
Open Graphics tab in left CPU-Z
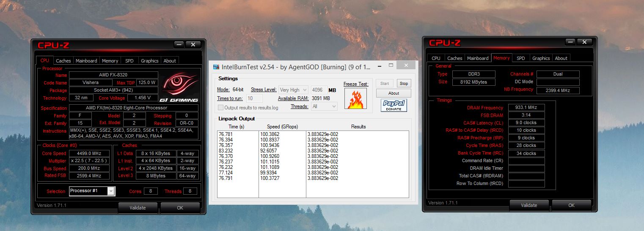pyautogui.click(x=150, y=61)
